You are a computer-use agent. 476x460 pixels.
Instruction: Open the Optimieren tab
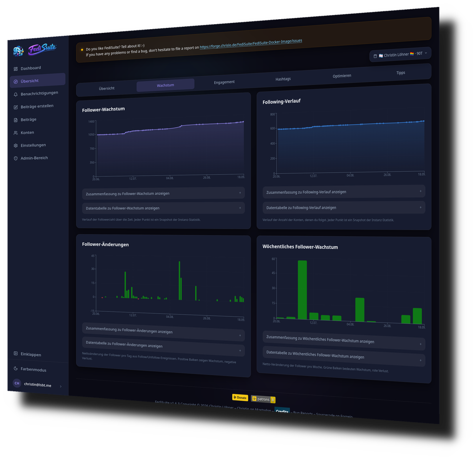coord(342,76)
